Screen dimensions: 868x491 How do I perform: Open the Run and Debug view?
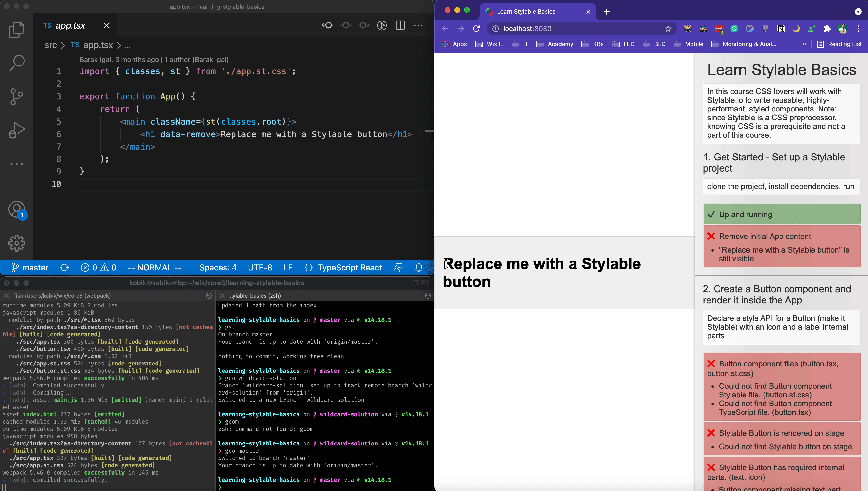coord(16,130)
